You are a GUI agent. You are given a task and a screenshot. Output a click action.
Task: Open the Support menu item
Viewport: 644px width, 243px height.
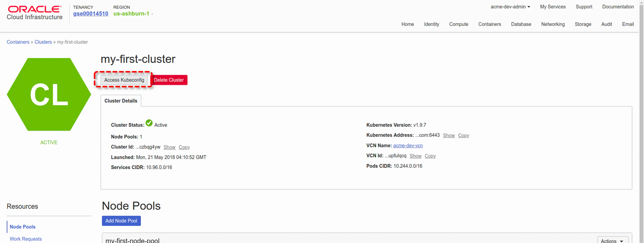tap(584, 7)
